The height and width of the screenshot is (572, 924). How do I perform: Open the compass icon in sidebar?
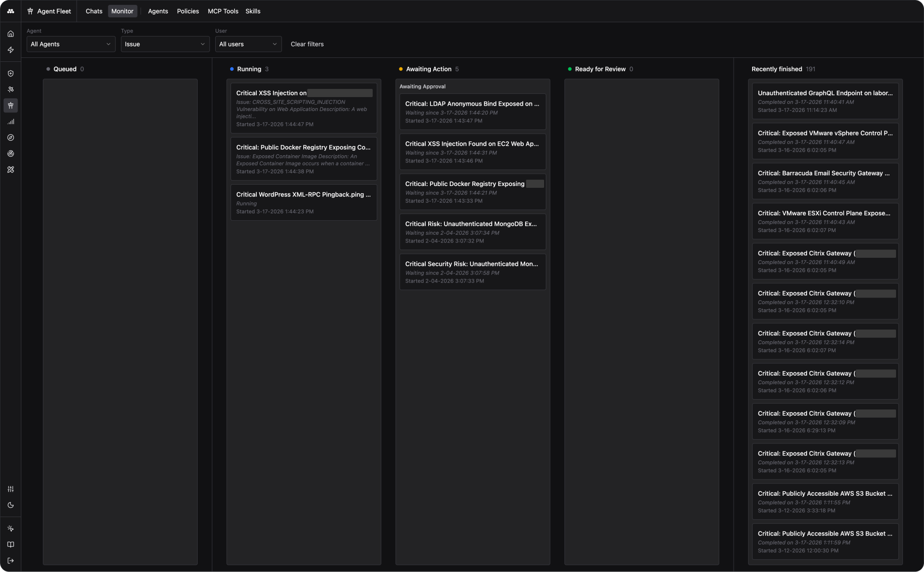(x=11, y=138)
